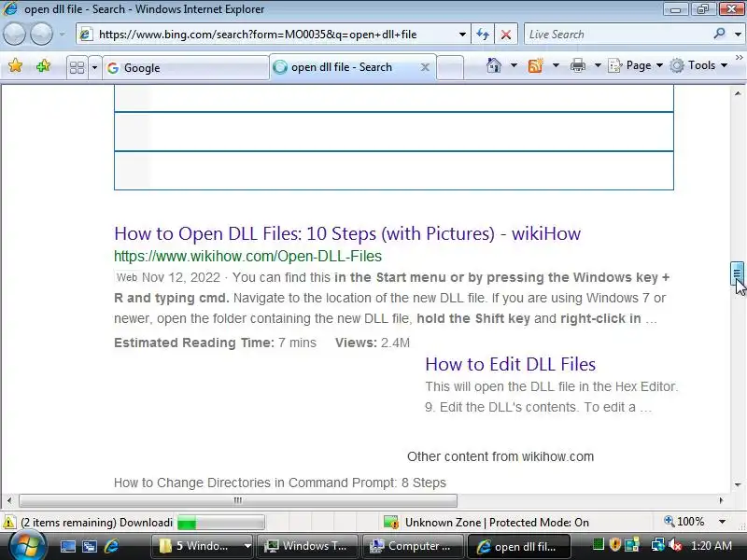Show more toolbar commands chevron

pyautogui.click(x=739, y=58)
